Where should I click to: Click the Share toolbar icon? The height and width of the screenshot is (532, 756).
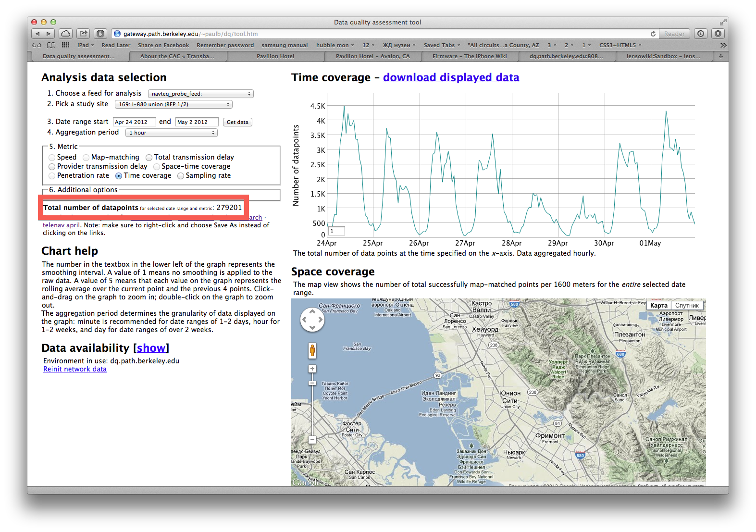click(x=84, y=34)
